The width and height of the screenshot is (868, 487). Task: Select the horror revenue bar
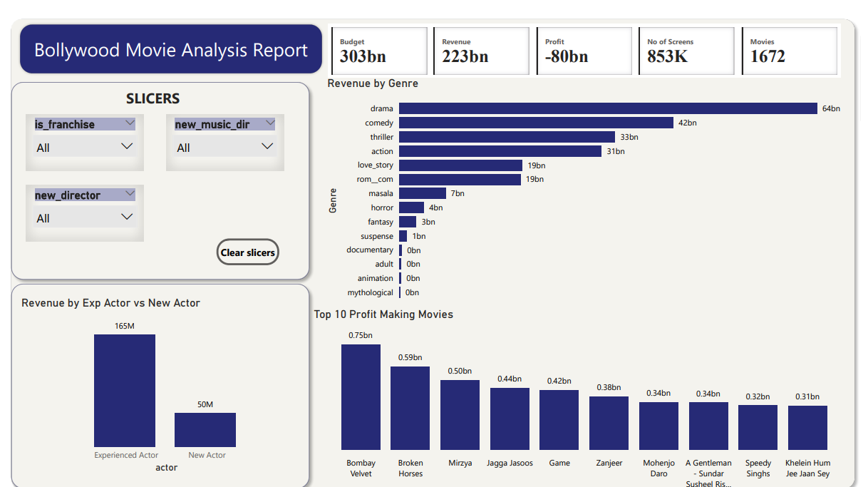coord(411,207)
